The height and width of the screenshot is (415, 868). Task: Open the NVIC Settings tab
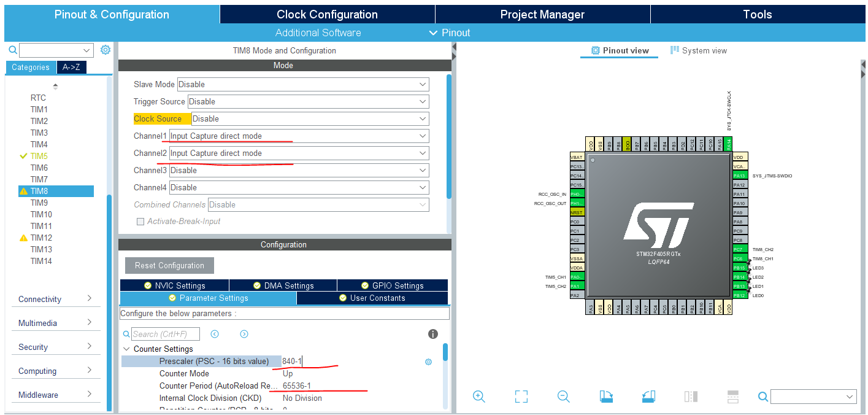click(174, 285)
